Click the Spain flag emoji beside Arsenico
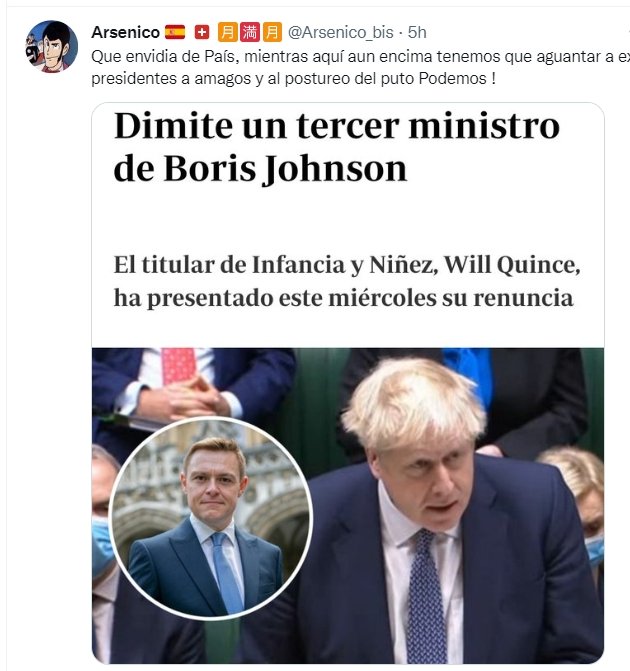The image size is (630, 671). point(175,32)
